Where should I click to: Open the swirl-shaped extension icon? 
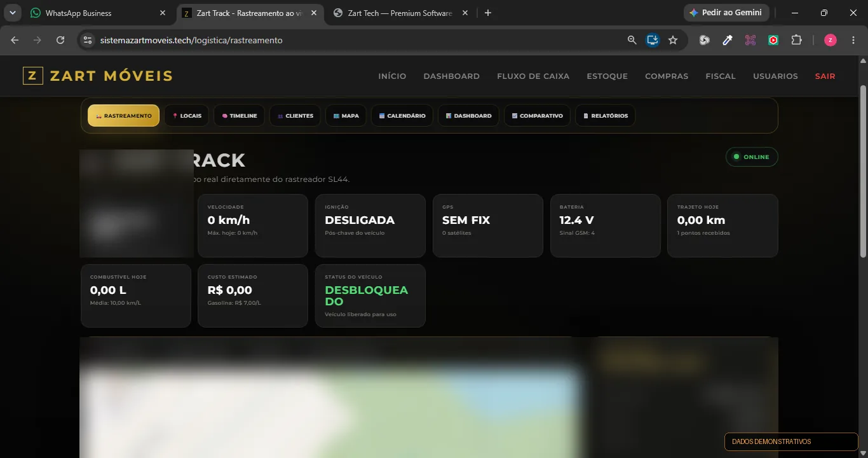[705, 40]
